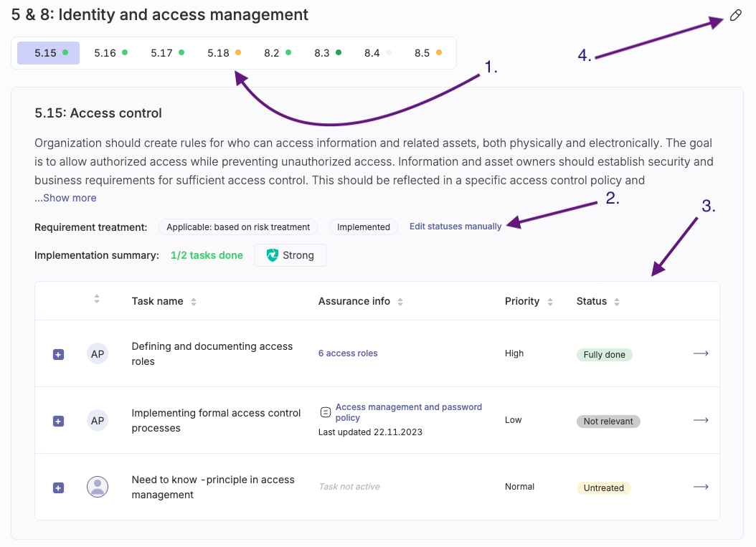Click Show more to expand description
This screenshot has width=756, height=547.
click(65, 198)
